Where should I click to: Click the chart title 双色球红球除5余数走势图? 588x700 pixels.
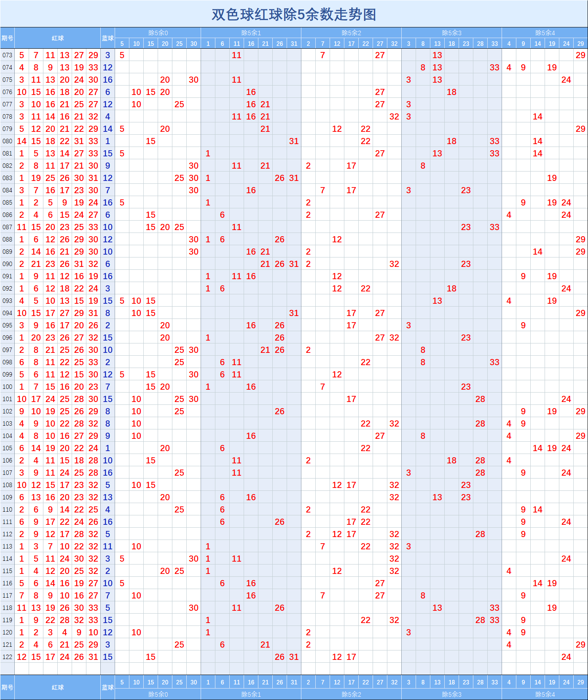(x=294, y=14)
